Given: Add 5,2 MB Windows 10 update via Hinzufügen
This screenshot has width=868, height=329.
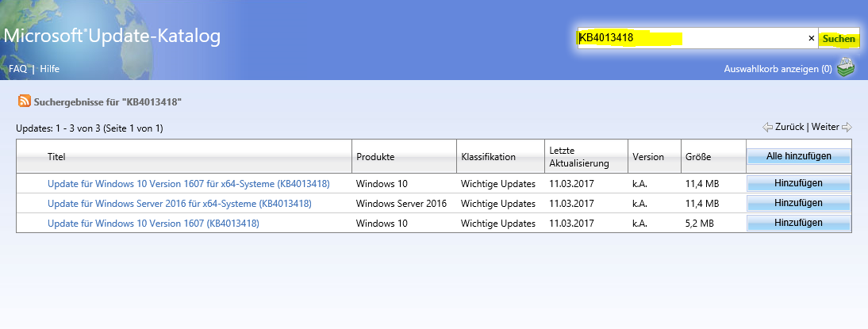Looking at the screenshot, I should [x=798, y=224].
